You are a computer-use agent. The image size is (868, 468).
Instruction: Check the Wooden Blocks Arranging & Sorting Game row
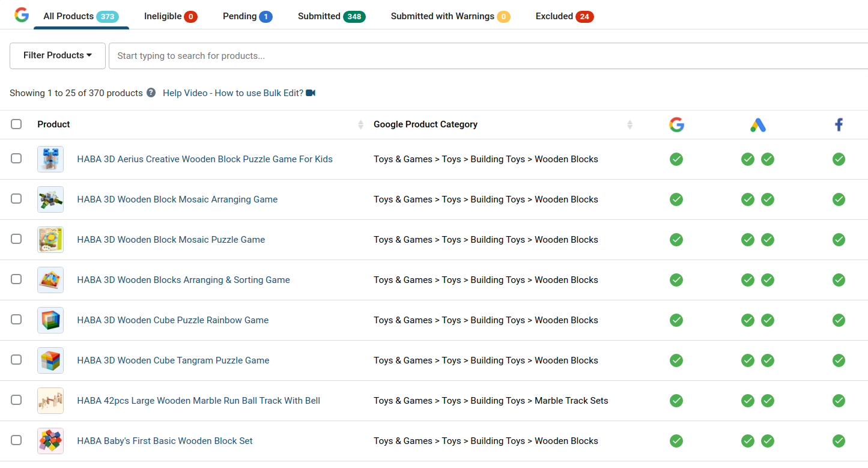[16, 279]
